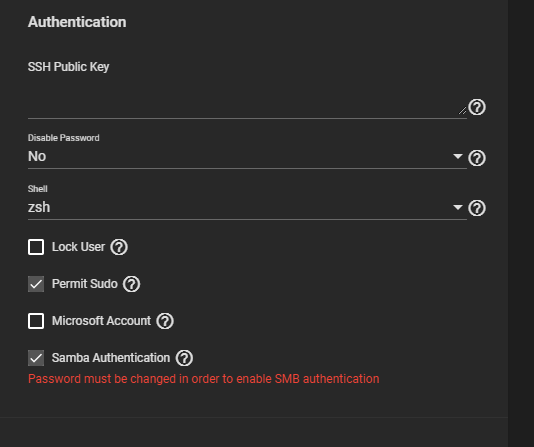Image resolution: width=534 pixels, height=447 pixels.
Task: View help for Lock User option
Action: [119, 247]
